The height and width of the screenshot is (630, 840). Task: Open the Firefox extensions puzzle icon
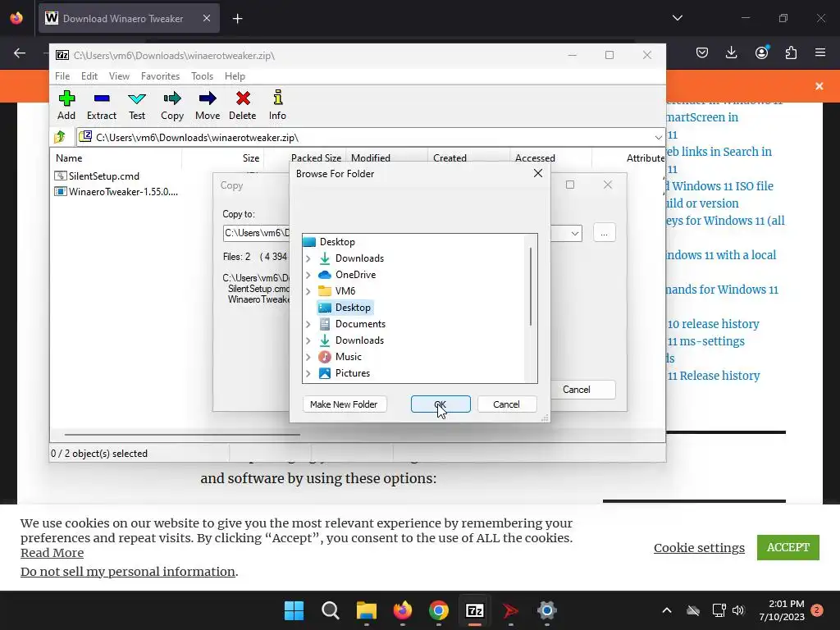point(791,52)
